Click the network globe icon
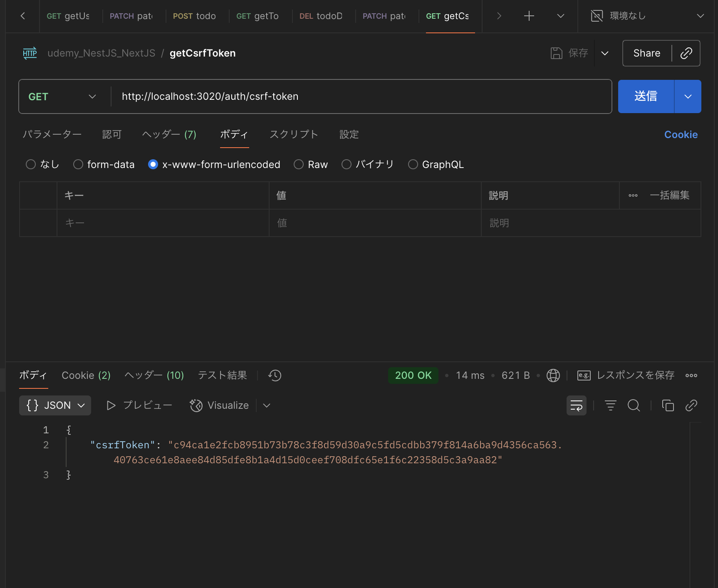The image size is (718, 588). pos(553,376)
